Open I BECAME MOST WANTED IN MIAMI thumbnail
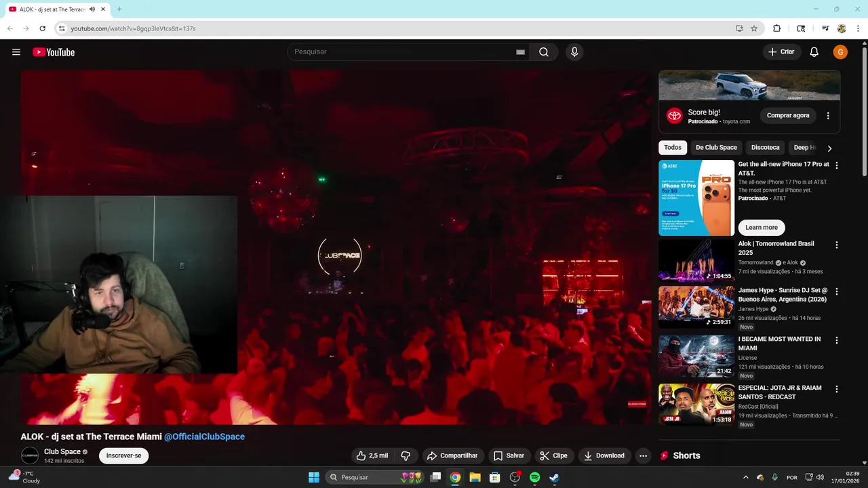Screen dimensions: 868x488 point(696,356)
